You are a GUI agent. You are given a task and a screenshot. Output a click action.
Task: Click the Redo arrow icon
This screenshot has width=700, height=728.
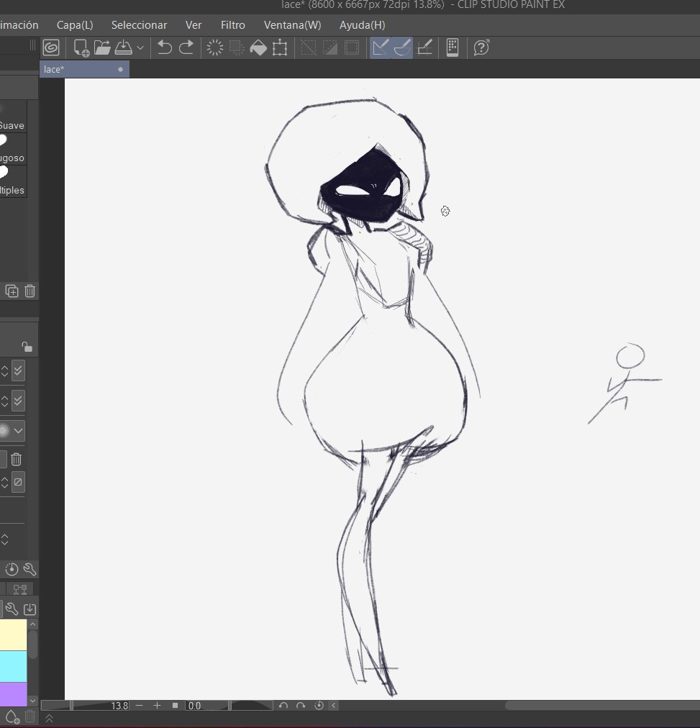click(186, 47)
